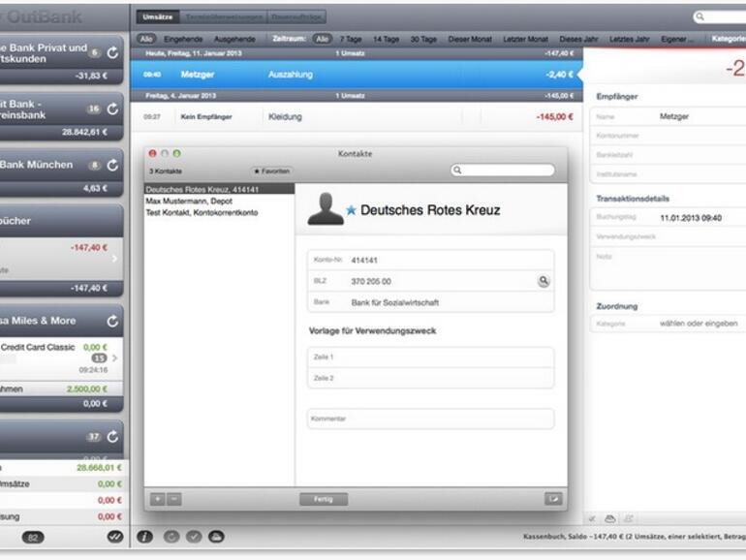This screenshot has height=560, width=746.
Task: Click the Zeile 1 purpose field
Action: pos(430,357)
